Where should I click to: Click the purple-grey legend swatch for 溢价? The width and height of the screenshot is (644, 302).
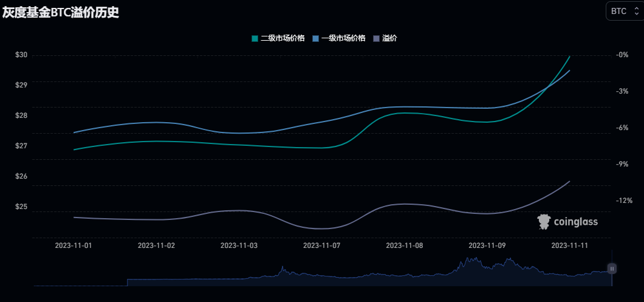coord(376,38)
